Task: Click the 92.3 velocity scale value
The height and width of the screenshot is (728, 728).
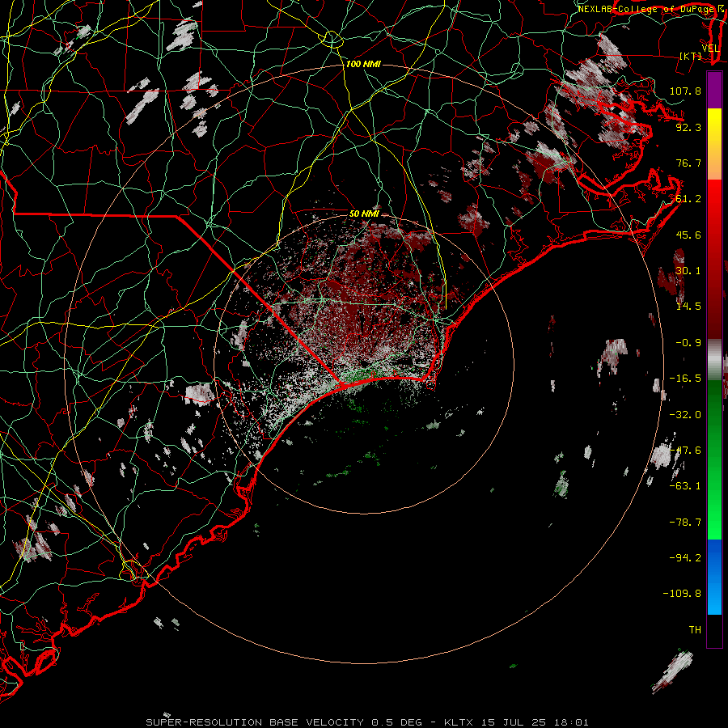Action: [x=688, y=127]
